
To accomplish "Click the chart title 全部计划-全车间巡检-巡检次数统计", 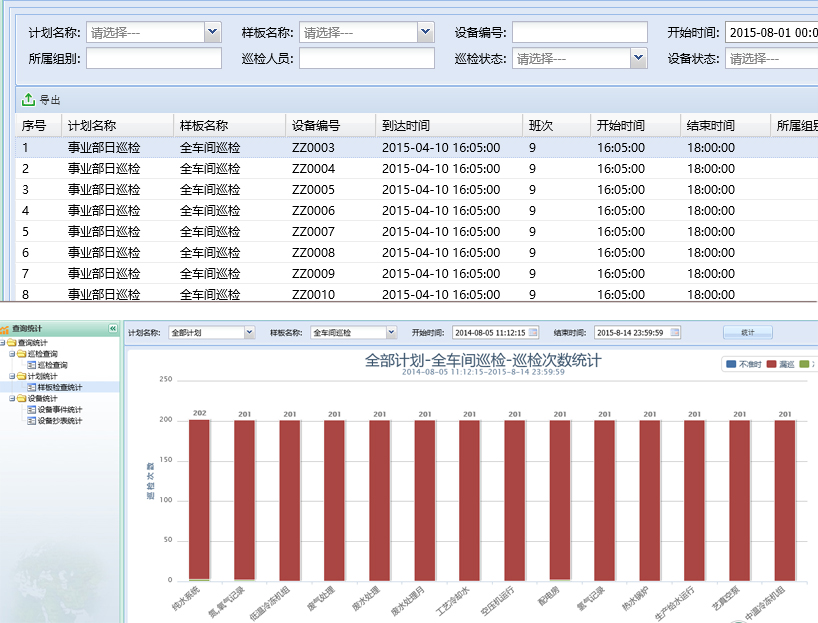I will [483, 360].
